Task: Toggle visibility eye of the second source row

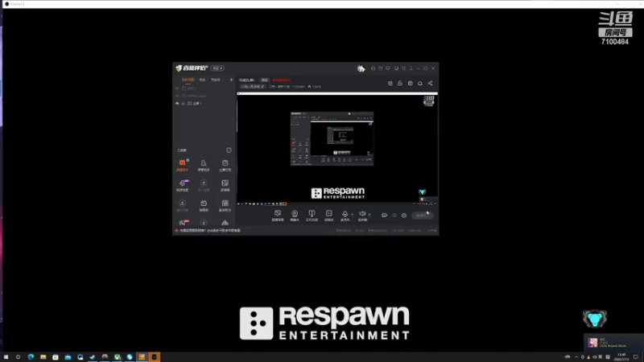Action: click(177, 96)
